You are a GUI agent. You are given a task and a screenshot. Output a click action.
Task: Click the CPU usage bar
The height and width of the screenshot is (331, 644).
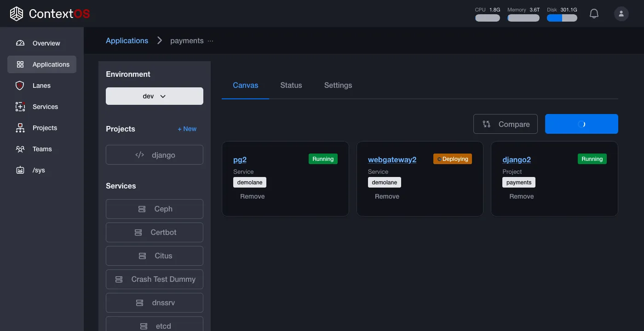click(x=488, y=18)
